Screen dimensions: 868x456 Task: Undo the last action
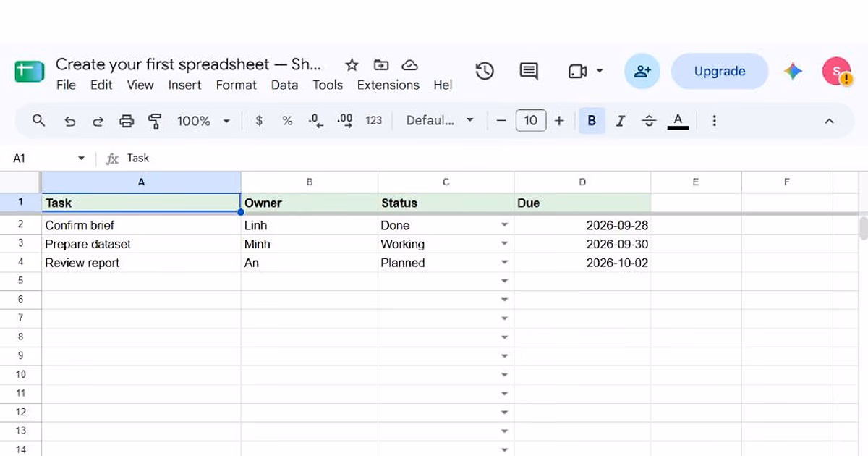click(69, 121)
